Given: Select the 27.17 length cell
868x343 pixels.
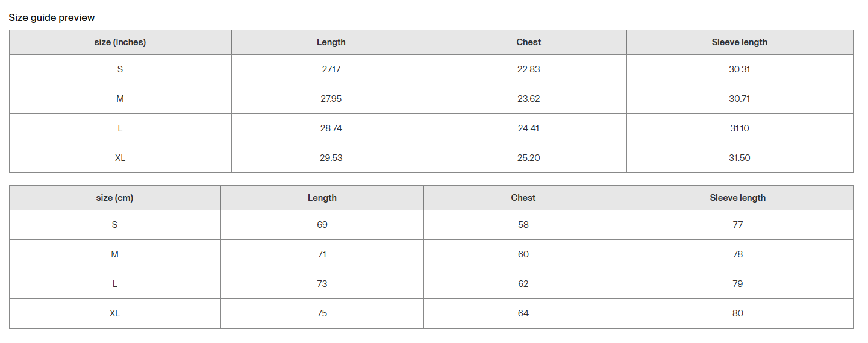Looking at the screenshot, I should [x=331, y=69].
